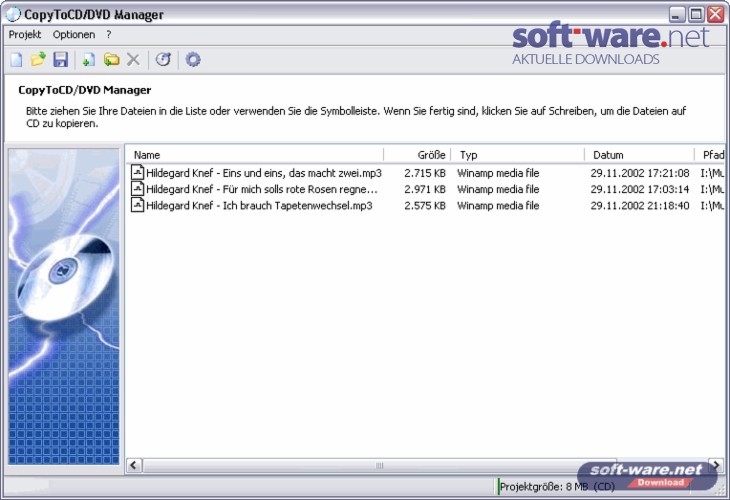The width and height of the screenshot is (730, 500).
Task: Click the refresh disc toolbar icon
Action: (163, 60)
